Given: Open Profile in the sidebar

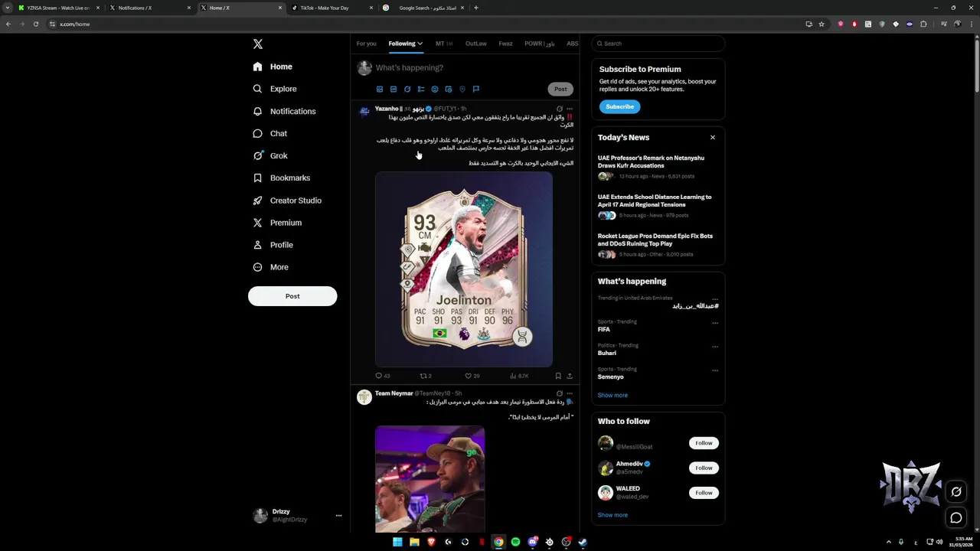Looking at the screenshot, I should tap(273, 245).
